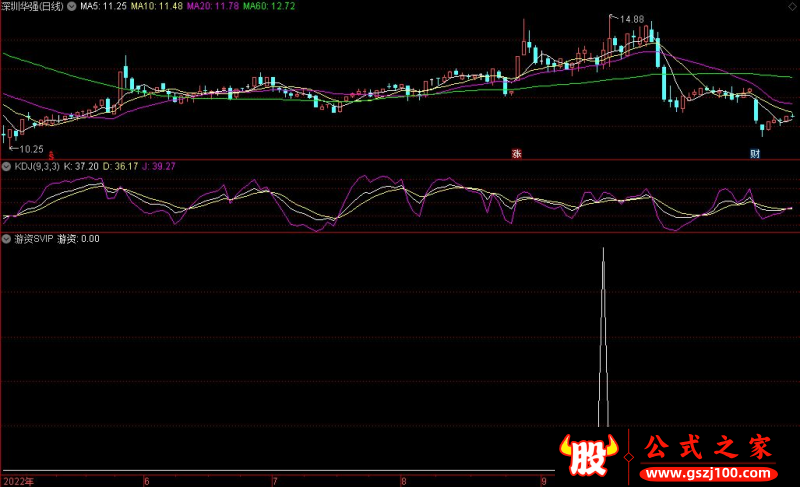Click the 2022年 date axis label
Viewport: 800px width, 487px height.
pyautogui.click(x=18, y=481)
